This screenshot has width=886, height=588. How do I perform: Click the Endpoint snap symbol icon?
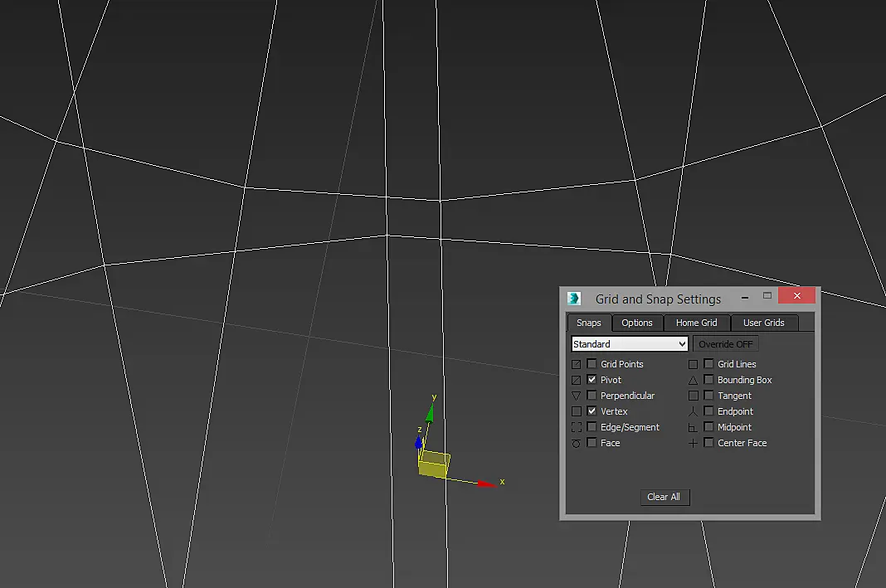(x=694, y=412)
